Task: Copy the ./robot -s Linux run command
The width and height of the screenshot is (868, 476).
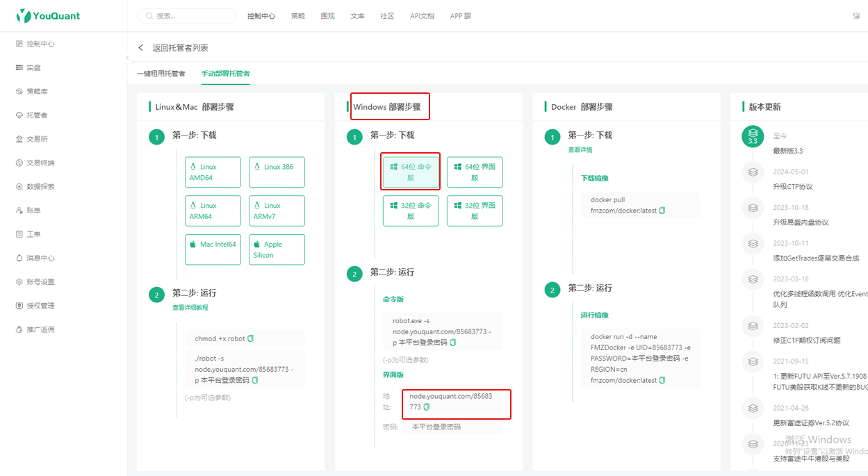Action: pyautogui.click(x=255, y=380)
